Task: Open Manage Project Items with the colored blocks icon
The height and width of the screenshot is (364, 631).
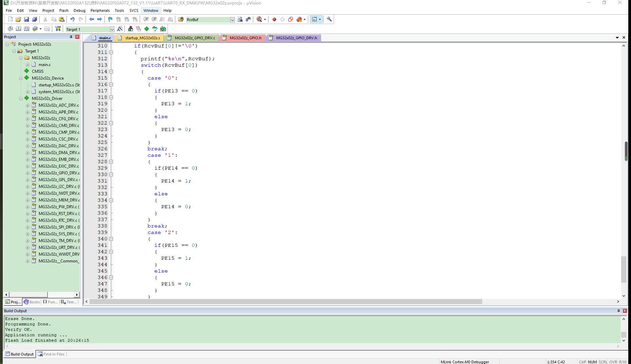Action: [131, 29]
